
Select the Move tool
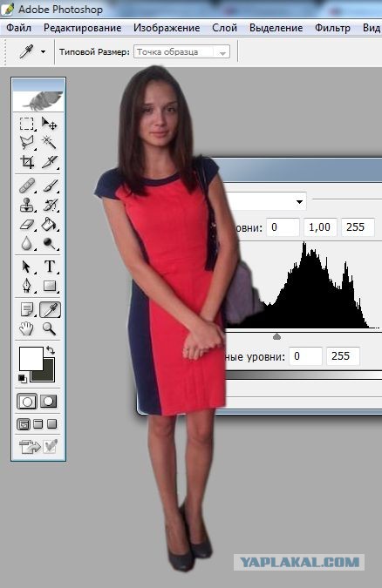click(49, 124)
